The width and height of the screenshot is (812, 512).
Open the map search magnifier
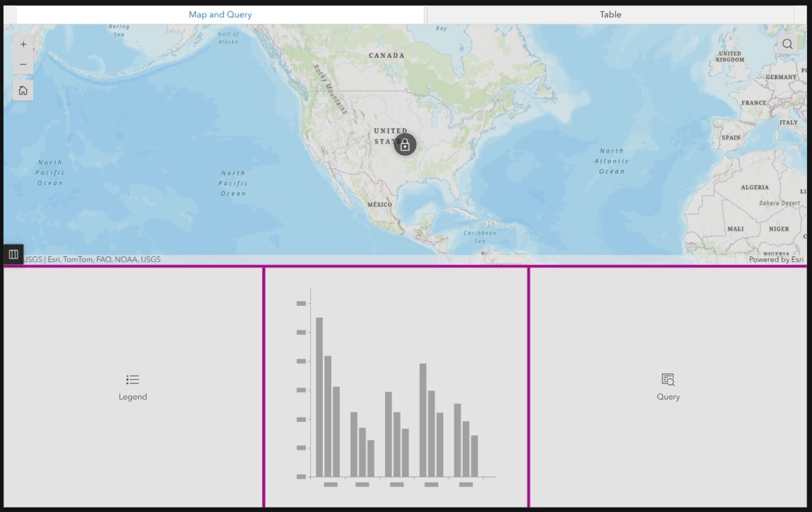click(x=787, y=44)
